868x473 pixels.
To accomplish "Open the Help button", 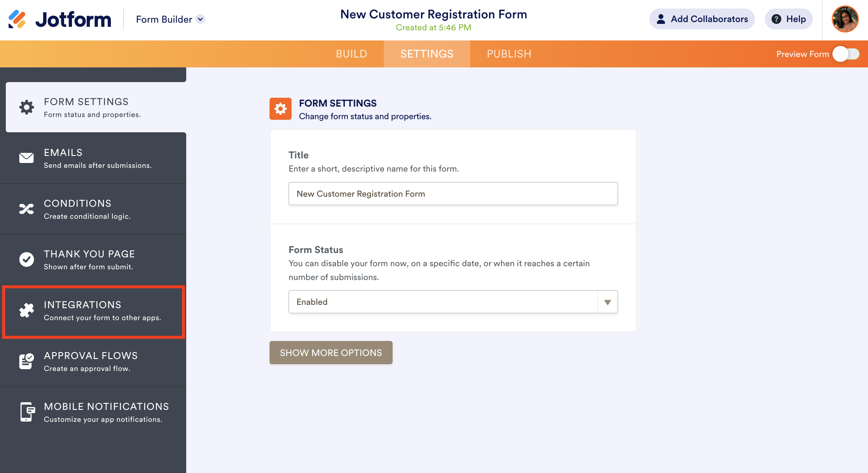I will point(789,19).
